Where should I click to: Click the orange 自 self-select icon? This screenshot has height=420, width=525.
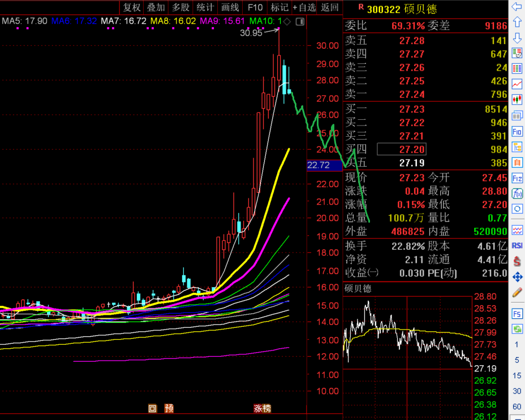click(x=517, y=163)
